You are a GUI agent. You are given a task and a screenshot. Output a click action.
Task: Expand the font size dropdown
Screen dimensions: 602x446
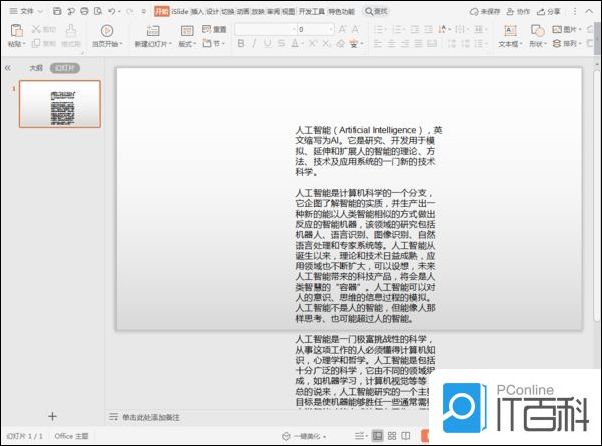point(330,30)
